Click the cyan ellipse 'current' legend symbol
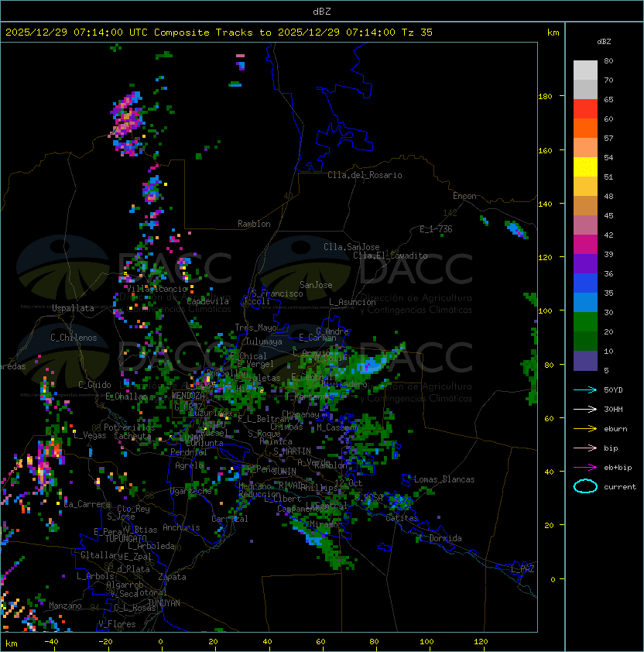The width and height of the screenshot is (644, 652). 585,486
